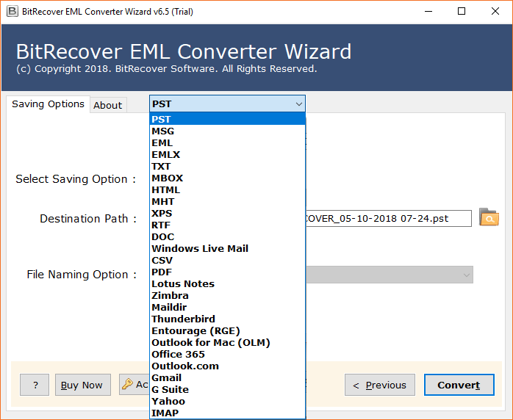Pick CSV in the saving list

coord(227,260)
